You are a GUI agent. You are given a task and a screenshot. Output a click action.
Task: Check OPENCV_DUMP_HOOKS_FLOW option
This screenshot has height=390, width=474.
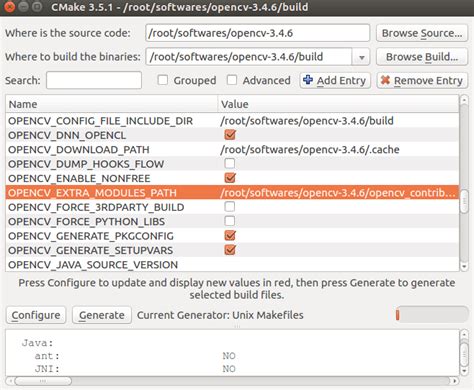(230, 163)
